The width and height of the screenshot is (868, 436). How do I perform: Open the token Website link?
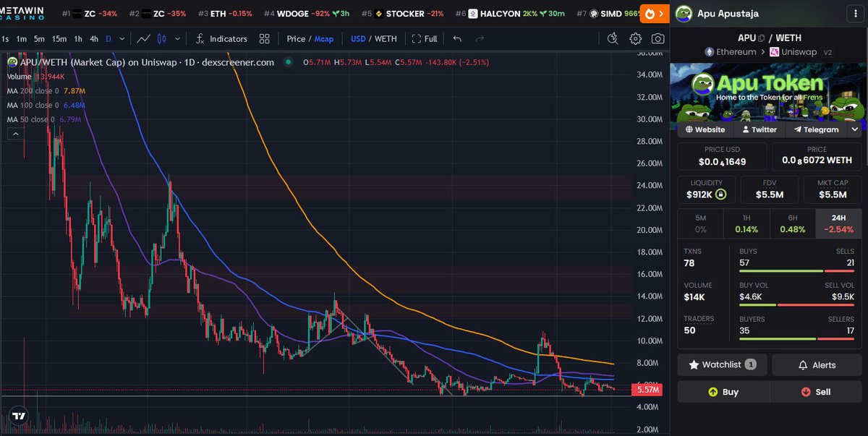(705, 129)
